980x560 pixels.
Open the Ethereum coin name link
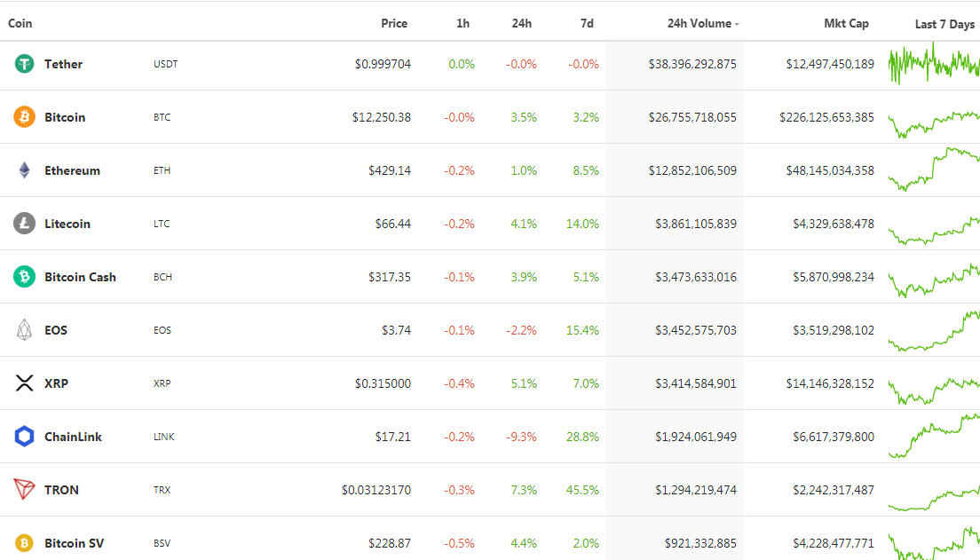tap(72, 170)
